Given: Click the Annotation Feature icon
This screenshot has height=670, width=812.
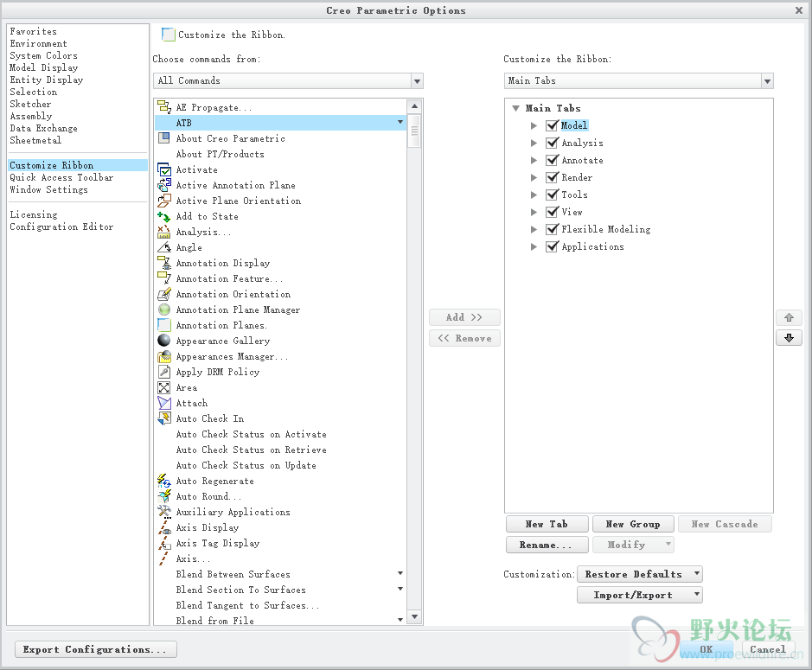Looking at the screenshot, I should [x=164, y=278].
